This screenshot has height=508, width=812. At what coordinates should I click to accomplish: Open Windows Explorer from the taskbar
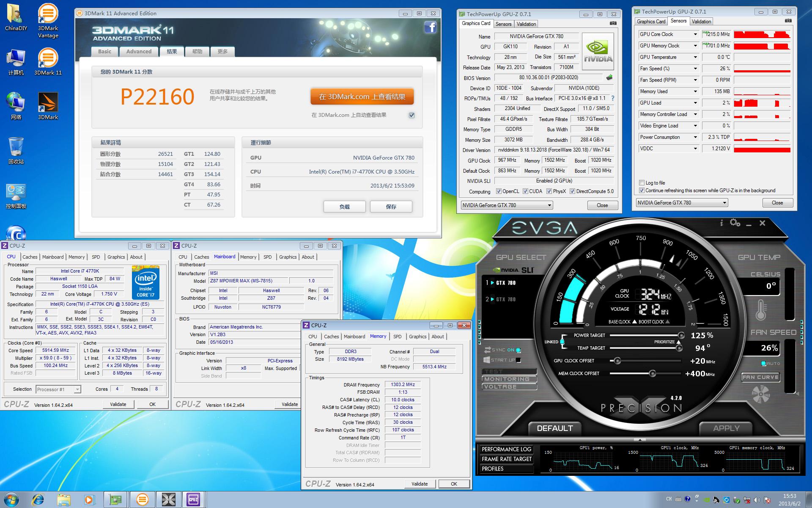[63, 500]
